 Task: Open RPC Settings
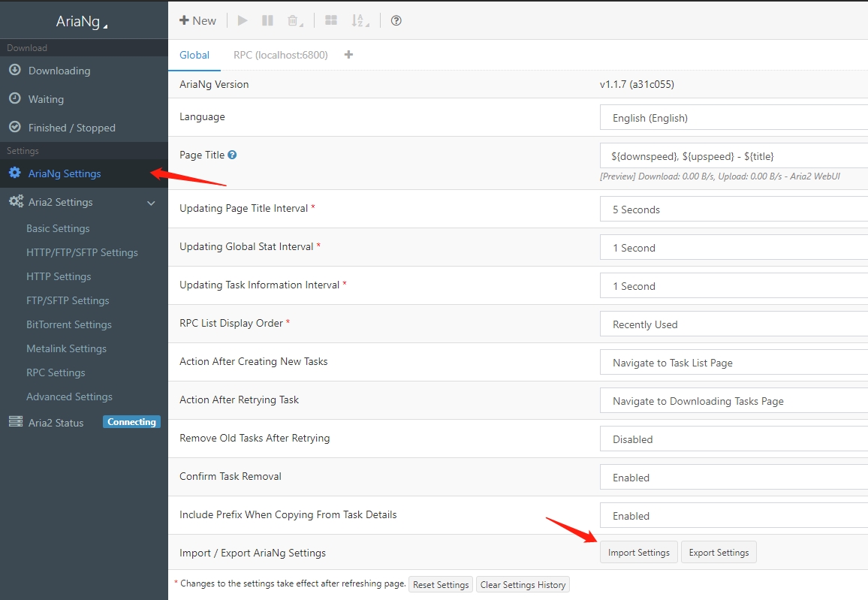point(56,373)
